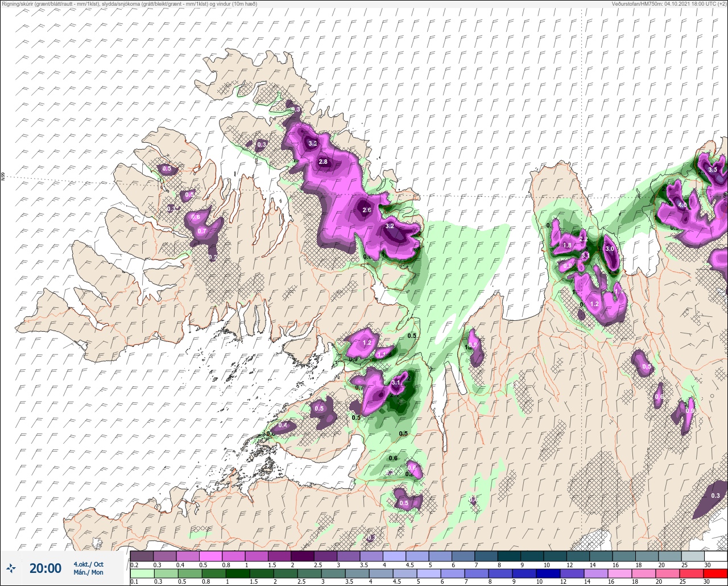Image resolution: width=728 pixels, height=586 pixels.
Task: Click the 2.8 snowfall value on map
Action: [323, 162]
